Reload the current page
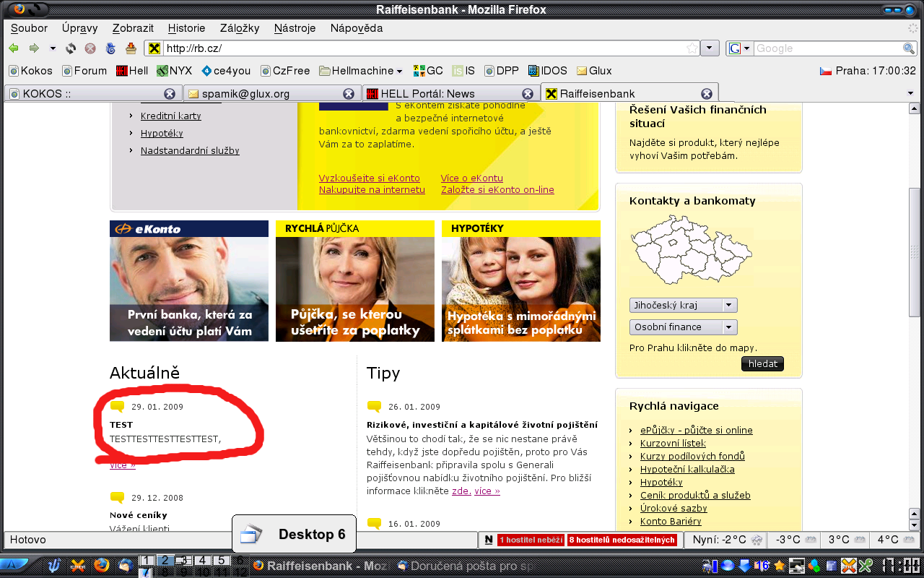 (x=71, y=48)
